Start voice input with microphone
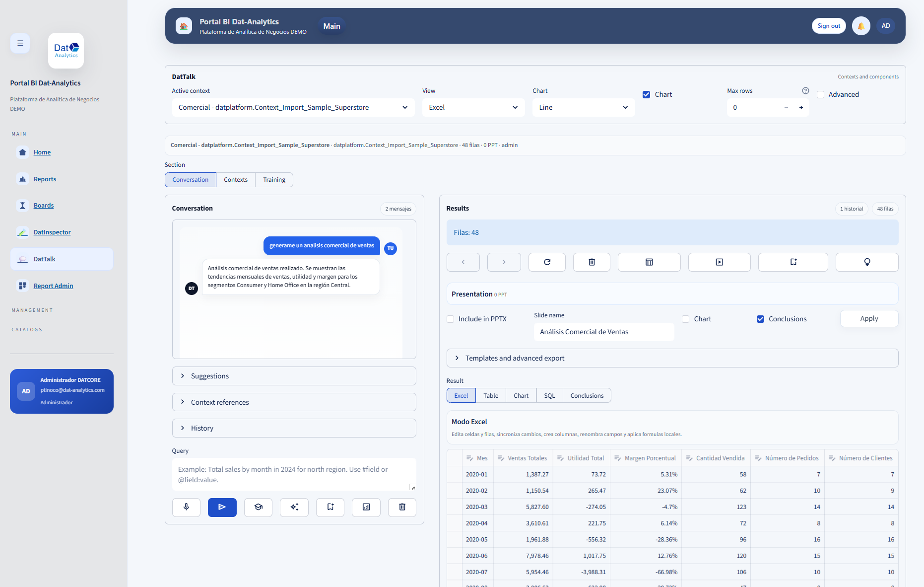924x587 pixels. click(x=186, y=507)
